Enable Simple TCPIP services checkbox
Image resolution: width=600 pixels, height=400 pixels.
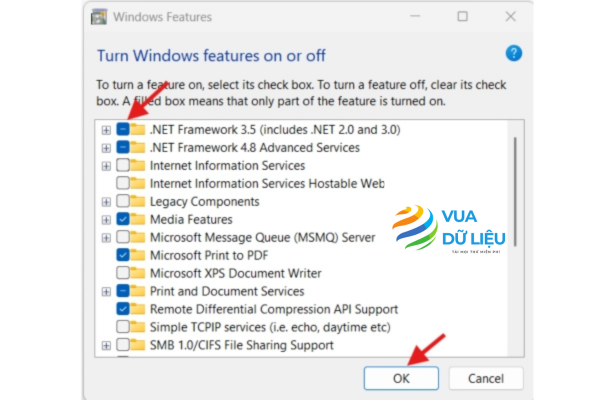coord(122,327)
